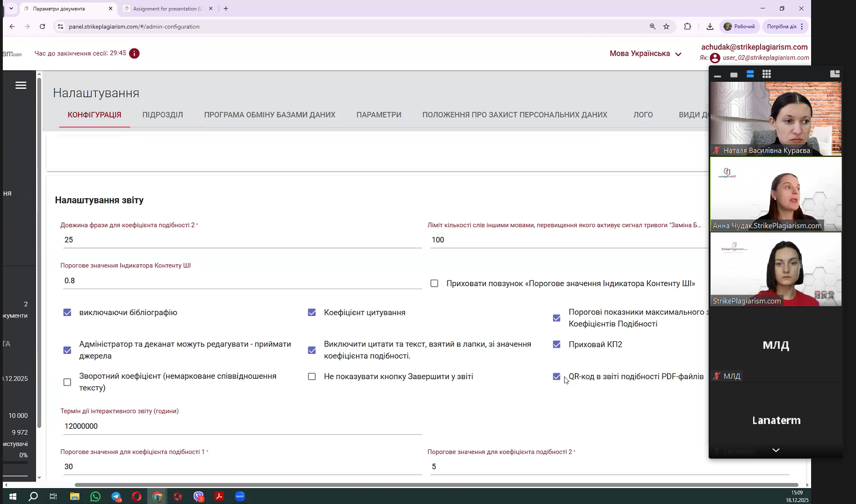The width and height of the screenshot is (856, 504).
Task: Open the browser downloads icon
Action: coord(710,27)
